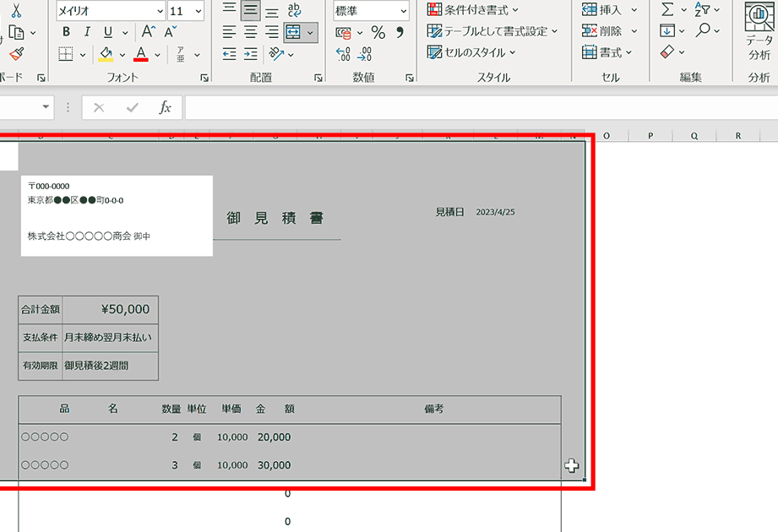Click the Cut scissors icon
The width and height of the screenshot is (778, 532).
tap(16, 10)
